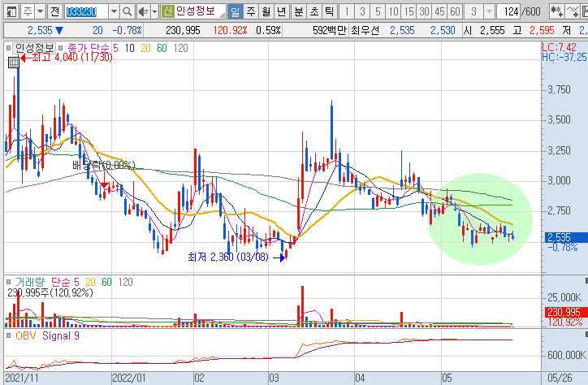Screen dimensions: 588x385
Task: Click the custom interval value 3 box
Action: point(473,11)
